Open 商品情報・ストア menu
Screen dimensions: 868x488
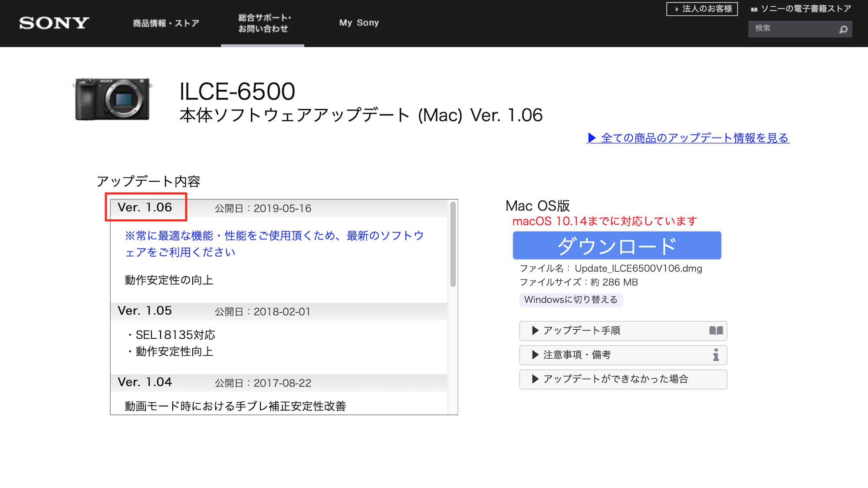[166, 23]
